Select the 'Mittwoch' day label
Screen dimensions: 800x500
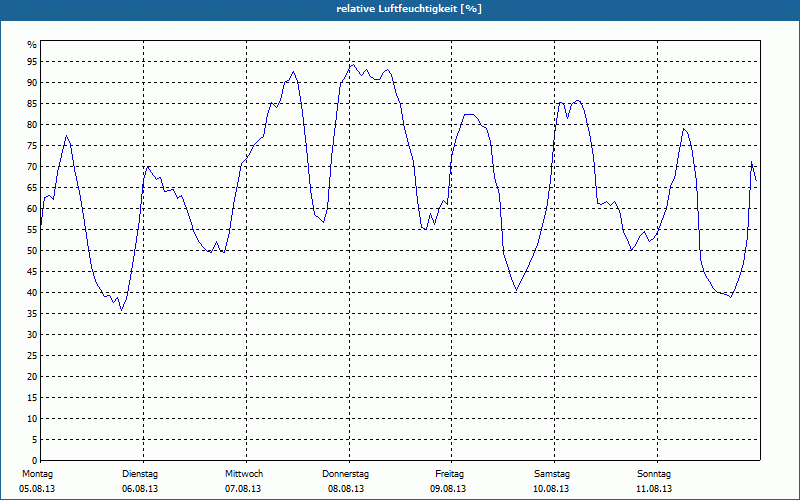point(244,474)
